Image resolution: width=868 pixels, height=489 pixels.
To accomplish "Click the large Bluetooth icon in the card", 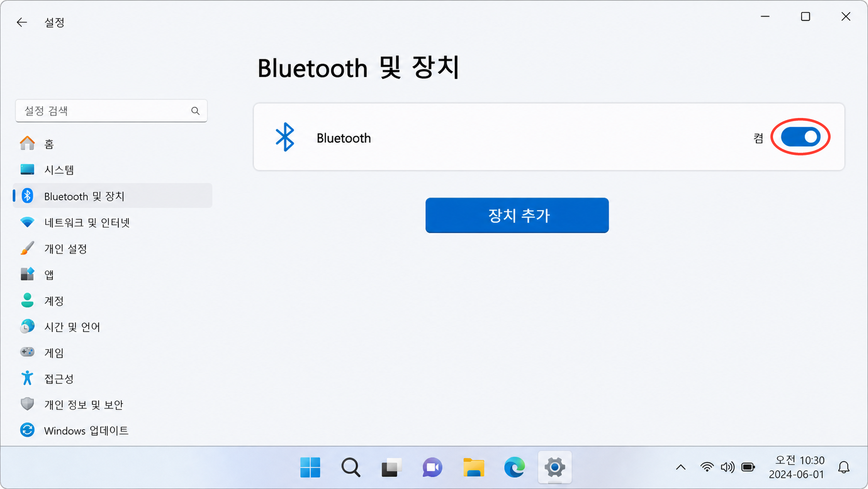I will (x=284, y=137).
